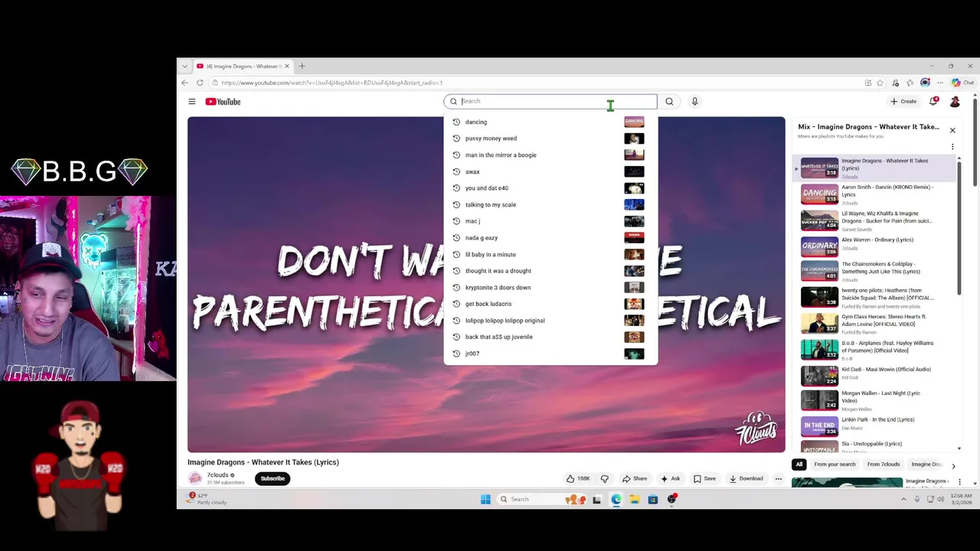
Task: Play Morgan Wallen - Last Night from mix
Action: [x=874, y=400]
